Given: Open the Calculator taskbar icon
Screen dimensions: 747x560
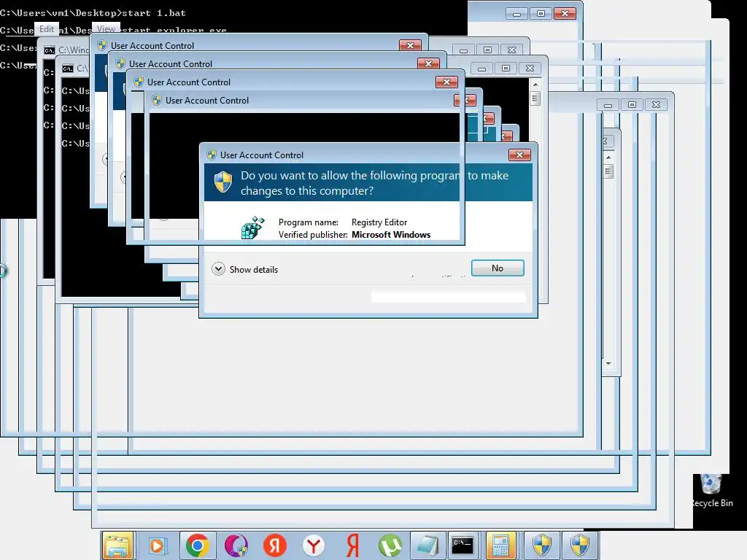Looking at the screenshot, I should [x=500, y=545].
